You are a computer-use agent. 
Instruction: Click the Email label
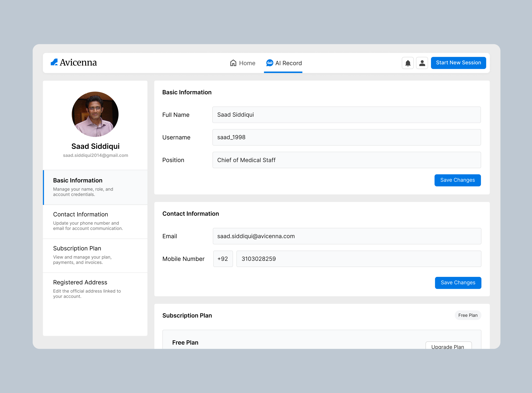point(170,236)
